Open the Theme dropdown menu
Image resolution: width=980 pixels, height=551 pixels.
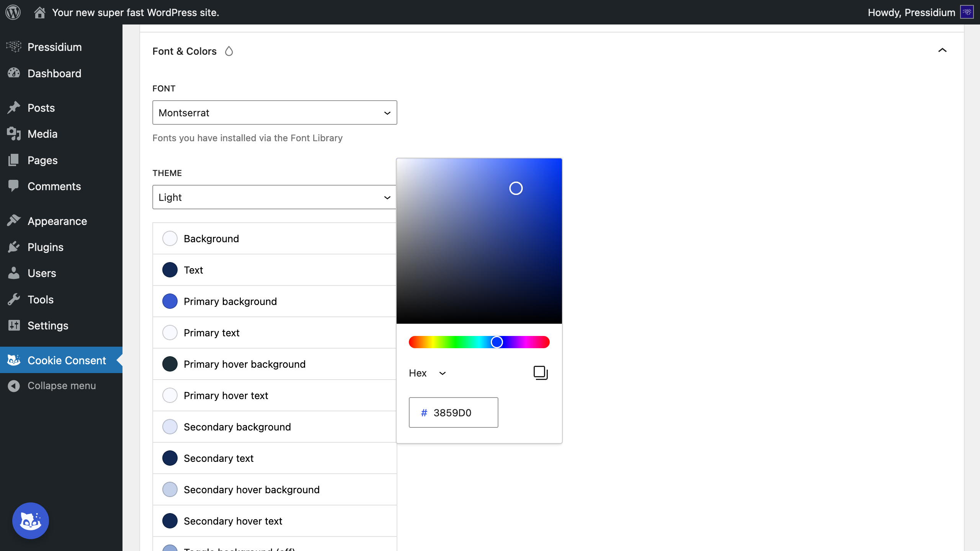[x=274, y=197]
